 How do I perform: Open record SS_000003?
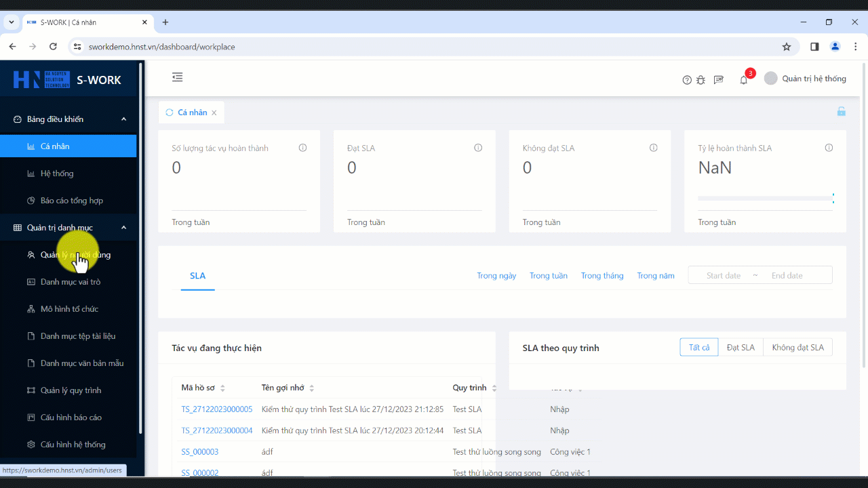tap(200, 452)
